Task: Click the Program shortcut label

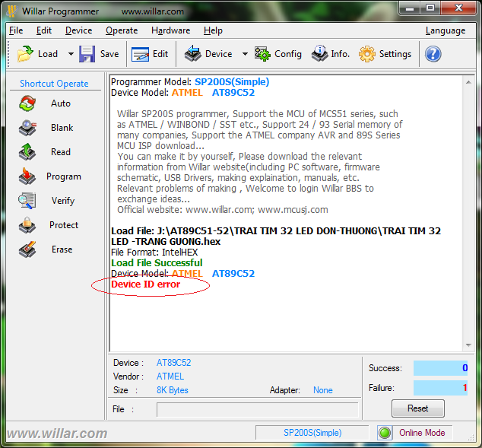Action: (64, 176)
